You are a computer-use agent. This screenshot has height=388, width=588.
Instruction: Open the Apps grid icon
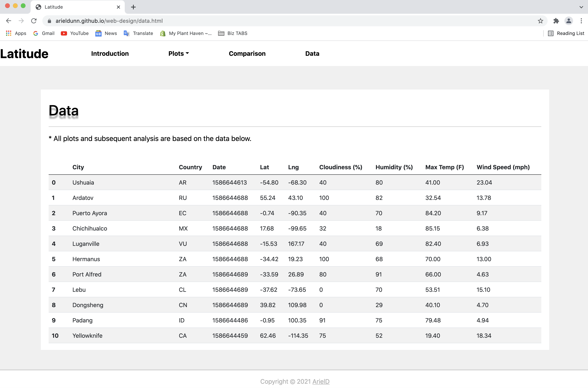point(8,33)
